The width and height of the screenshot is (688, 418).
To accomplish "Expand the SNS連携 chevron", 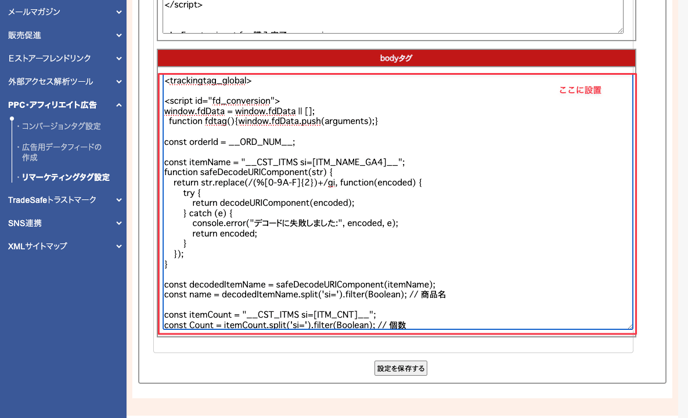I will 119,223.
